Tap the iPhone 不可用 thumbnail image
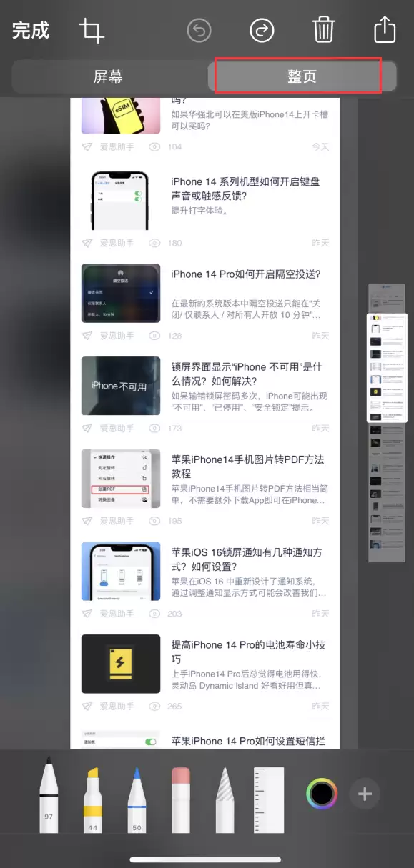 click(121, 386)
